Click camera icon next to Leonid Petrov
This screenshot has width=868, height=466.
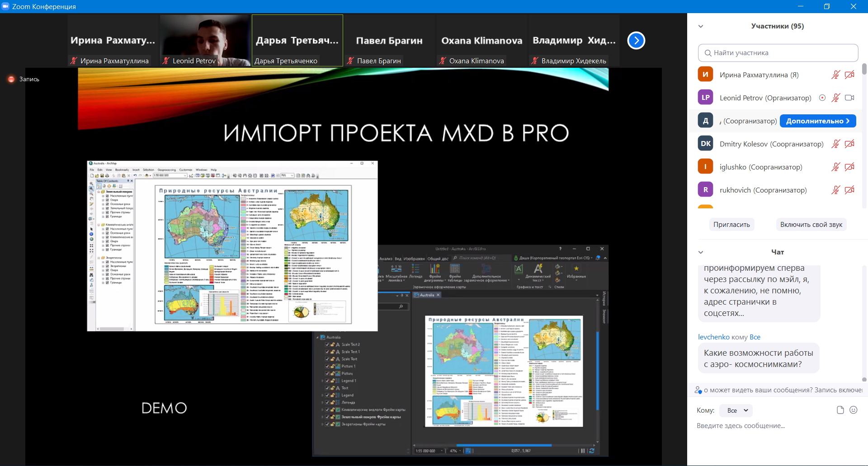(849, 98)
